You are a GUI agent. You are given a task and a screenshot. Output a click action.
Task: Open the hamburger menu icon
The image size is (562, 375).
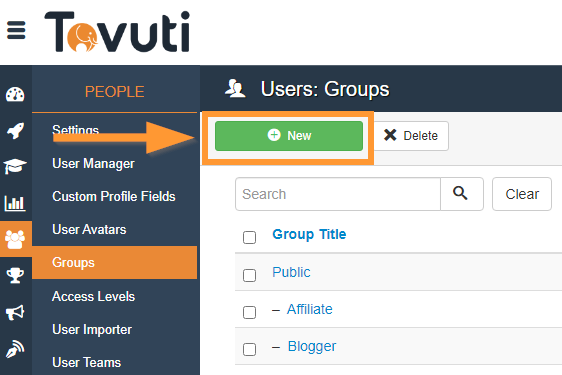tap(16, 30)
